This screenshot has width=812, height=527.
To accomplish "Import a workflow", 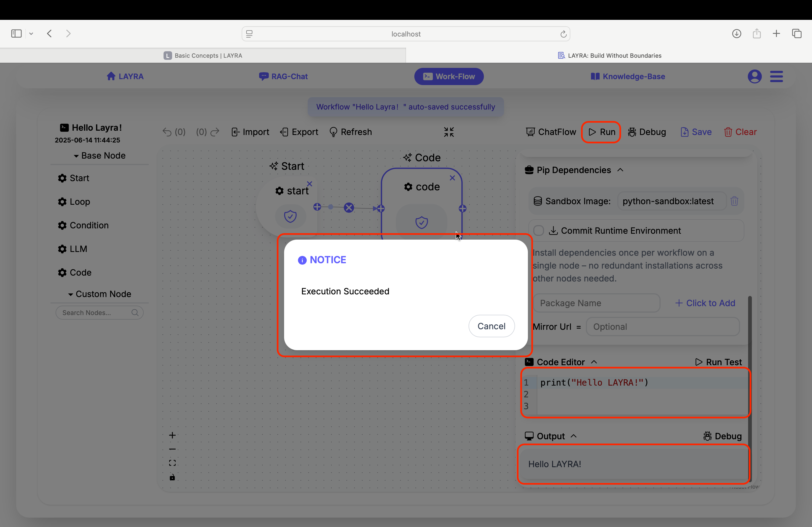I will [250, 132].
